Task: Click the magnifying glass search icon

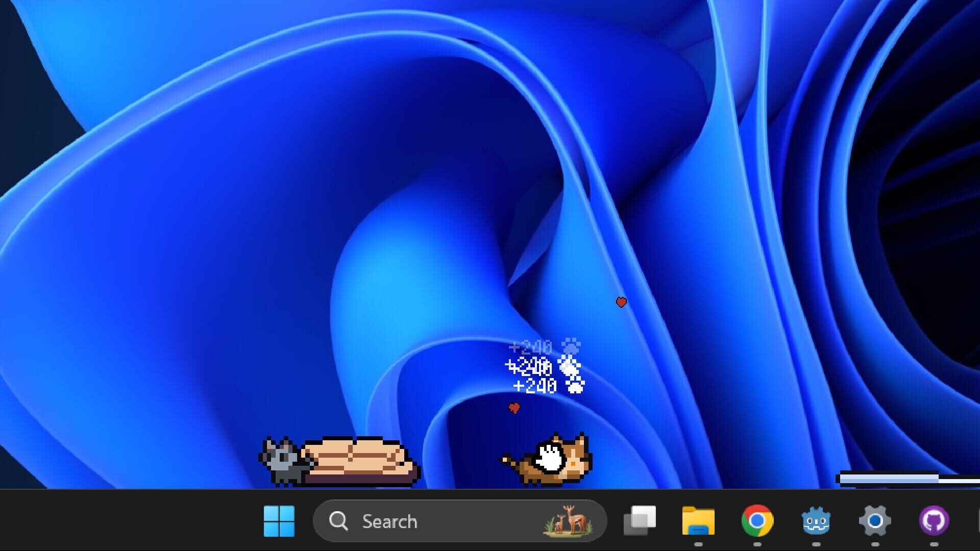Action: click(x=339, y=521)
